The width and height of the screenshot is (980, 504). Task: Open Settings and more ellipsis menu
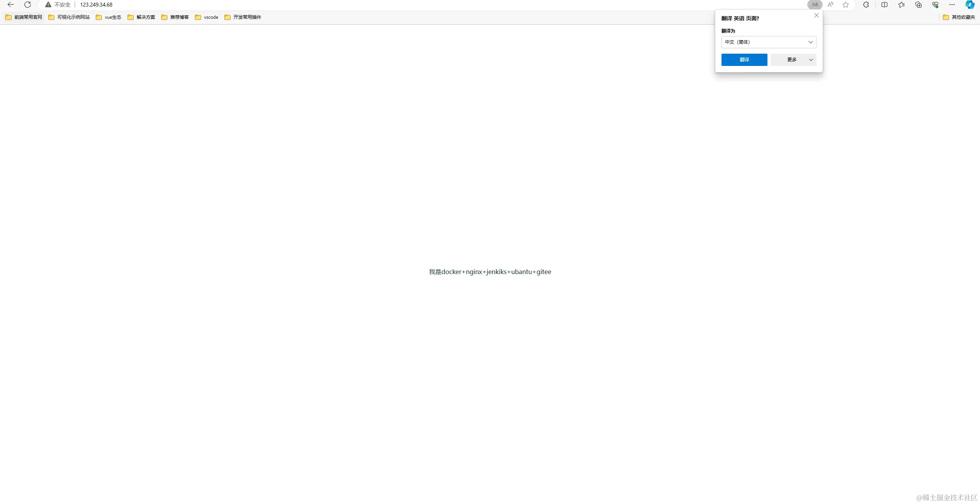952,5
